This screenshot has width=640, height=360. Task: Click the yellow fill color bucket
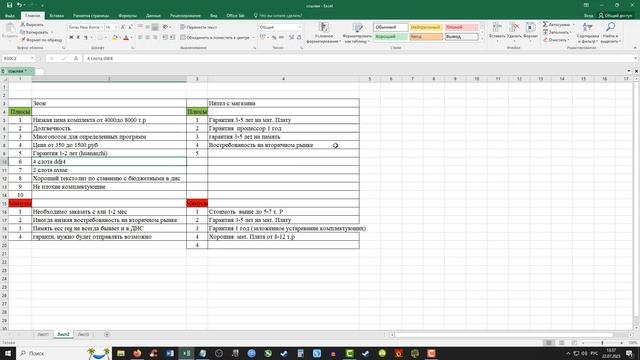point(115,38)
